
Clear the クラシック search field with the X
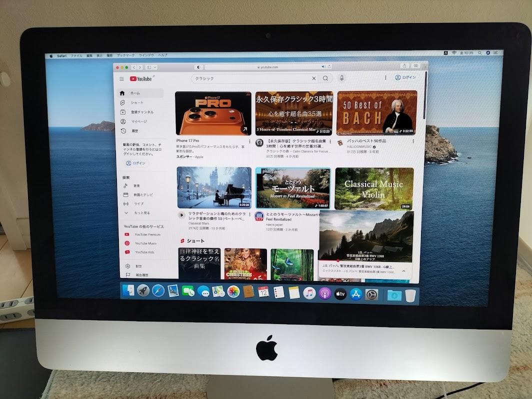tap(313, 78)
